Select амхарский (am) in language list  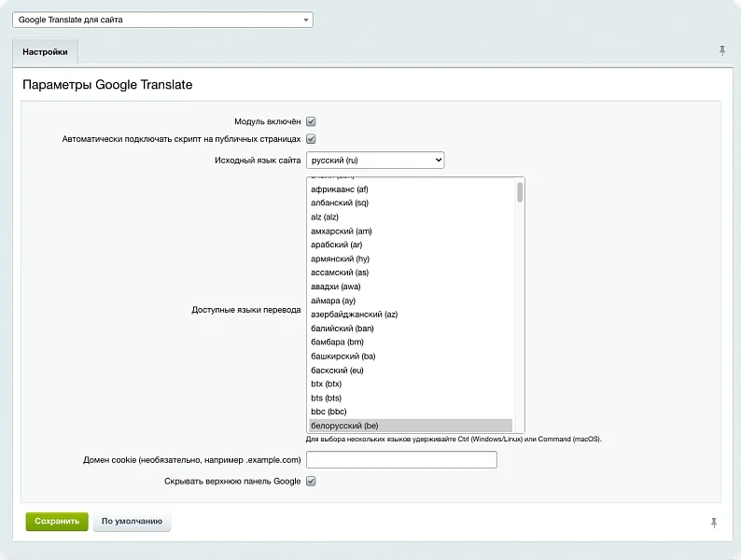pos(411,231)
